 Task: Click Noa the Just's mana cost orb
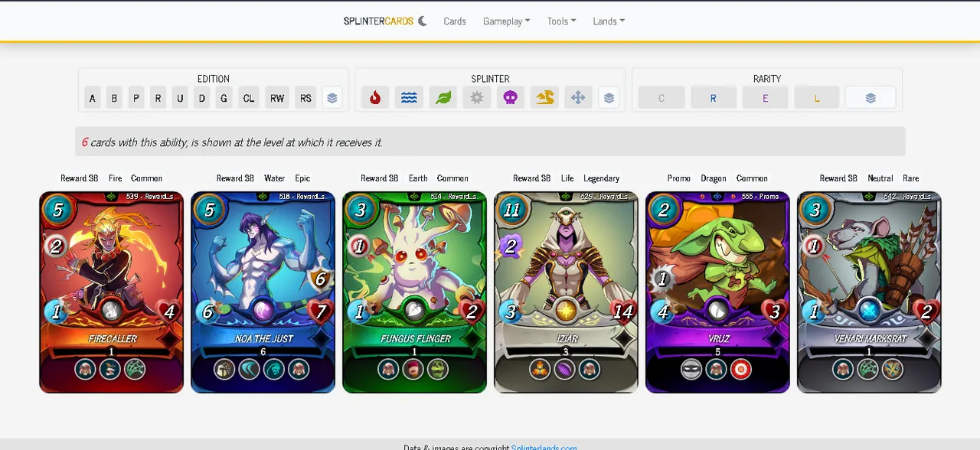point(210,210)
